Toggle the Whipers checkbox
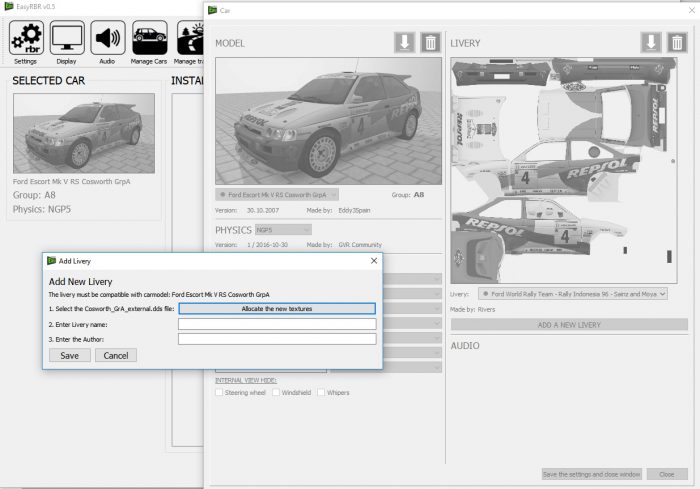The width and height of the screenshot is (700, 489). [x=321, y=392]
